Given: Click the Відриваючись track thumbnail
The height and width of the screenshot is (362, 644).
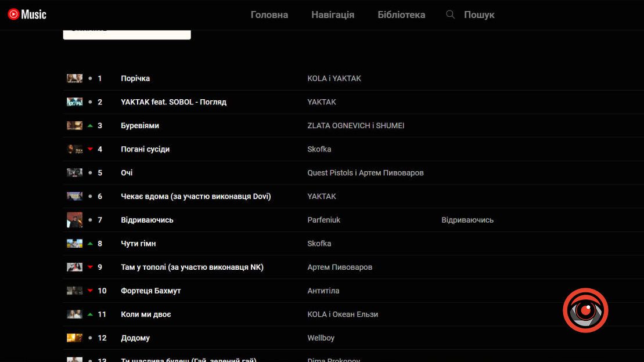Looking at the screenshot, I should click(74, 220).
